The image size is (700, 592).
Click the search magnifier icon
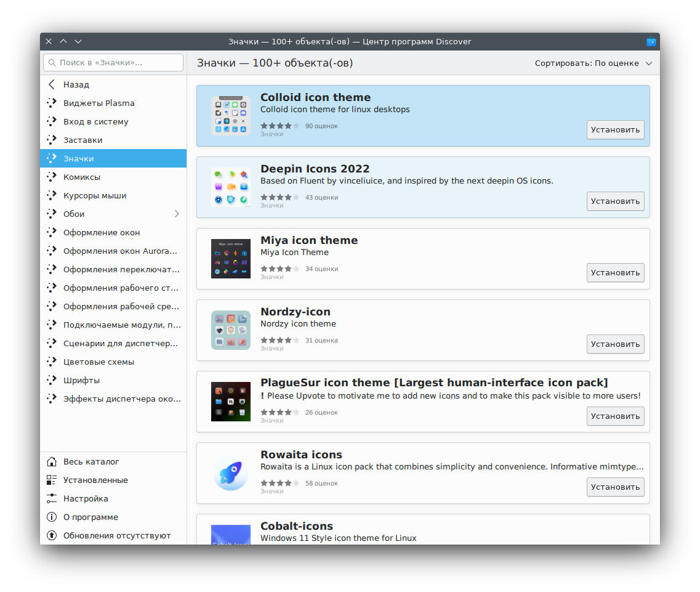point(52,63)
